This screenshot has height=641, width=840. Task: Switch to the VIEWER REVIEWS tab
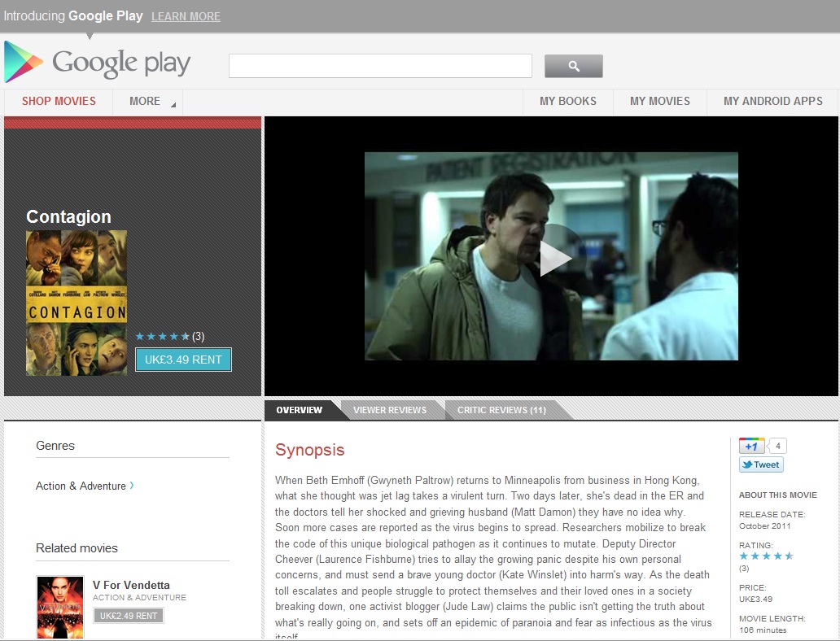(389, 410)
